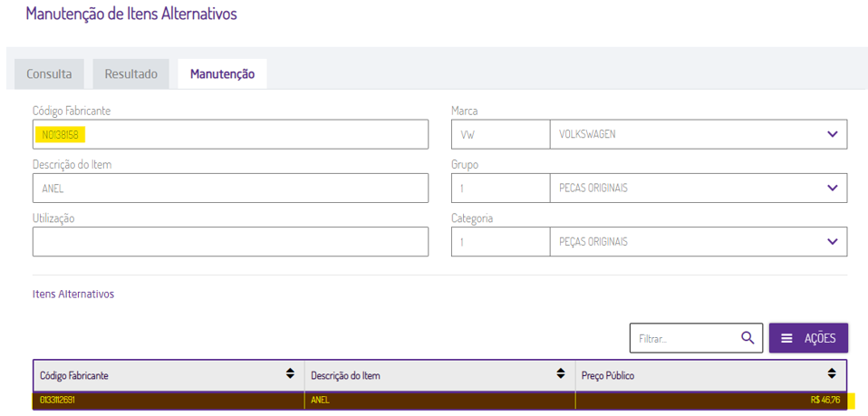Sort table by Código Fabricante column
The height and width of the screenshot is (416, 868).
[x=290, y=374]
